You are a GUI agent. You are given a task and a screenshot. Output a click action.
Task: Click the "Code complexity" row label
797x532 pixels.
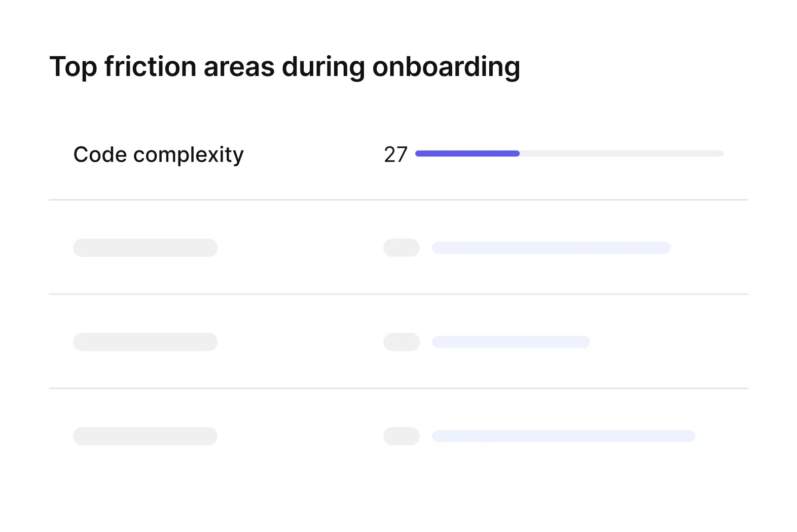pyautogui.click(x=158, y=155)
